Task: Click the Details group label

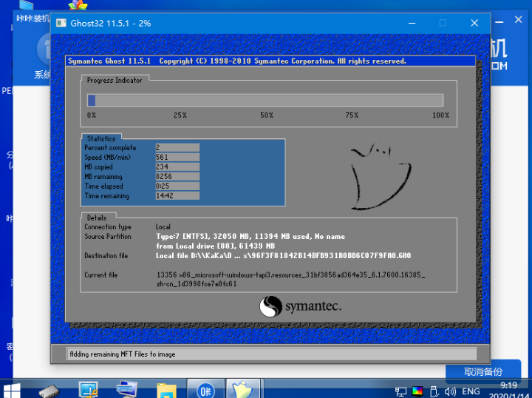Action: click(97, 217)
